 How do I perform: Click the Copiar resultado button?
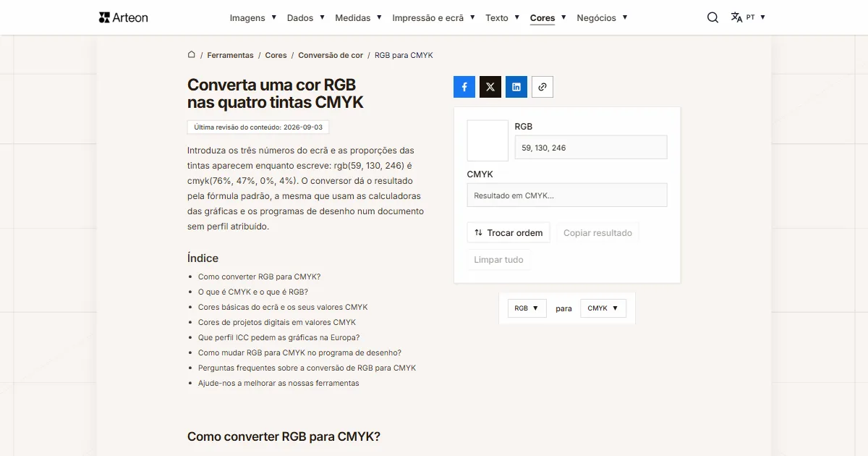pyautogui.click(x=597, y=233)
